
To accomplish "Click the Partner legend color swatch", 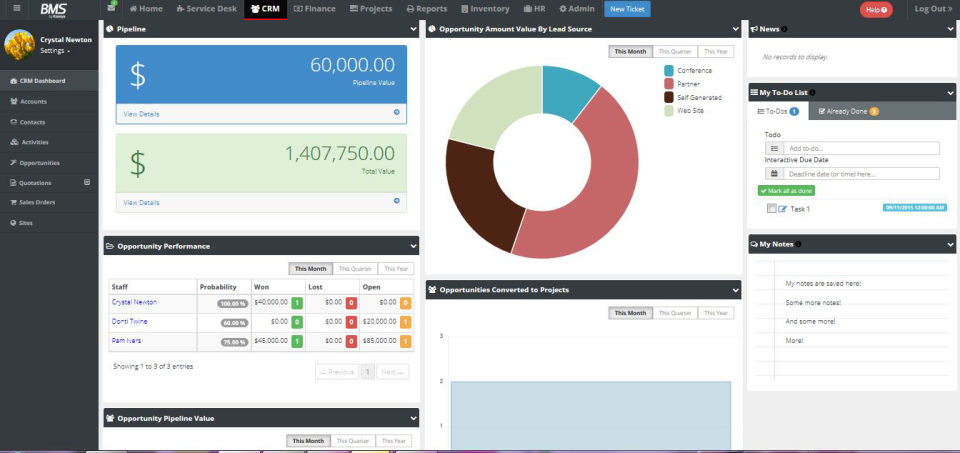I will pyautogui.click(x=669, y=84).
